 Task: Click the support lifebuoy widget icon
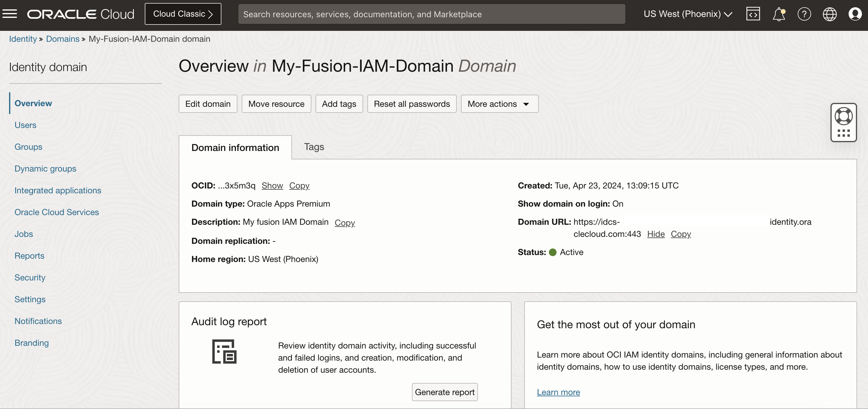[x=843, y=117]
